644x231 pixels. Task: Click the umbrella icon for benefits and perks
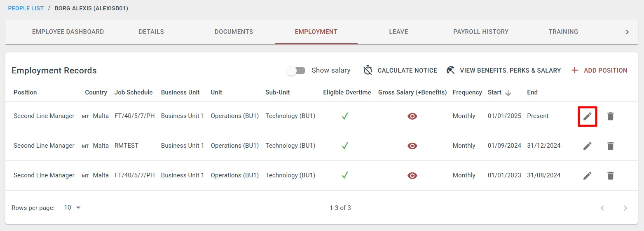click(x=451, y=71)
